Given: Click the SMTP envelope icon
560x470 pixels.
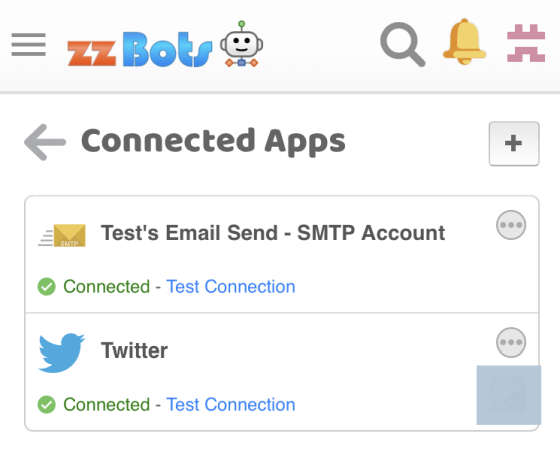Looking at the screenshot, I should (62, 235).
